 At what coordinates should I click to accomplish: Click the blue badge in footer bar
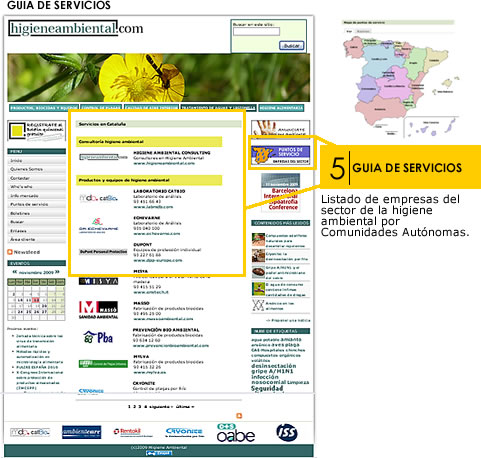pyautogui.click(x=159, y=453)
